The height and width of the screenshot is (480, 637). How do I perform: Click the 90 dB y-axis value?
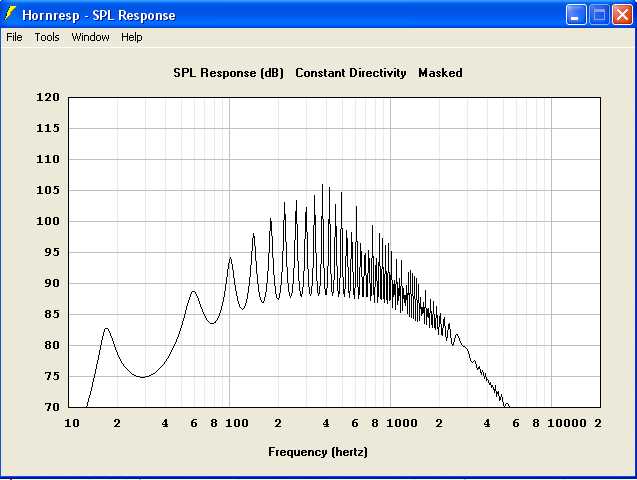point(52,283)
